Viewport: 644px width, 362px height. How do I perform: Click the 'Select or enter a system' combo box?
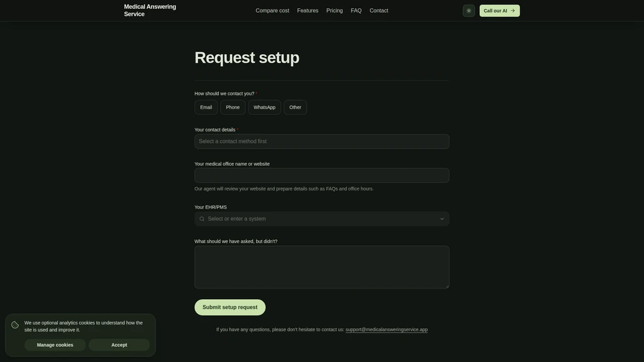pyautogui.click(x=321, y=219)
